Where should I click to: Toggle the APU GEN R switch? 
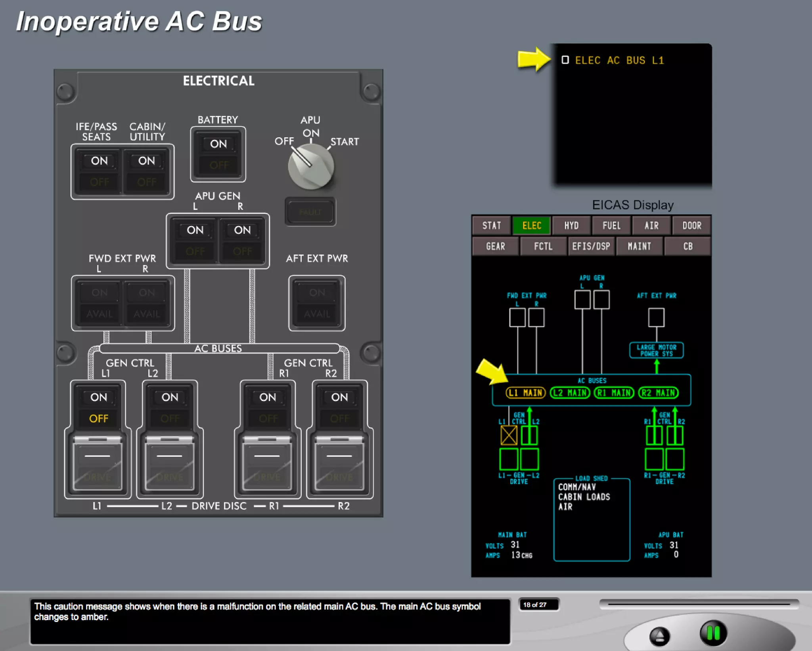242,241
